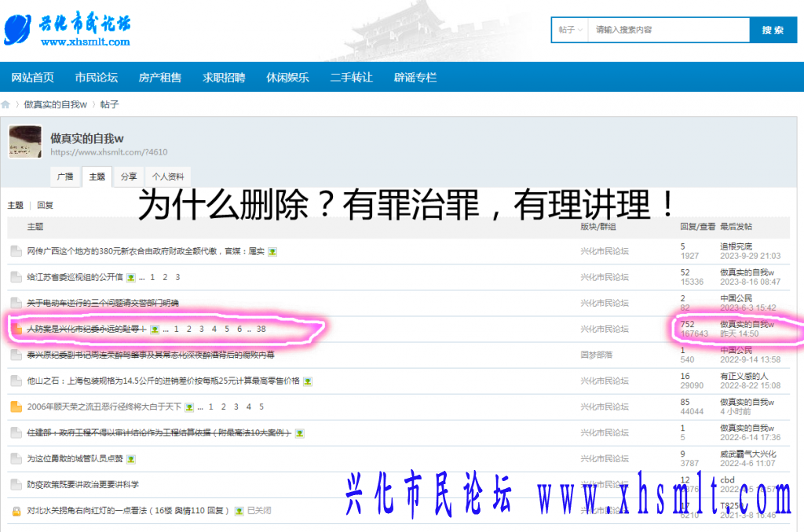
Task: Go to page 5 of 2006年顾天荣 thread
Action: [261, 407]
